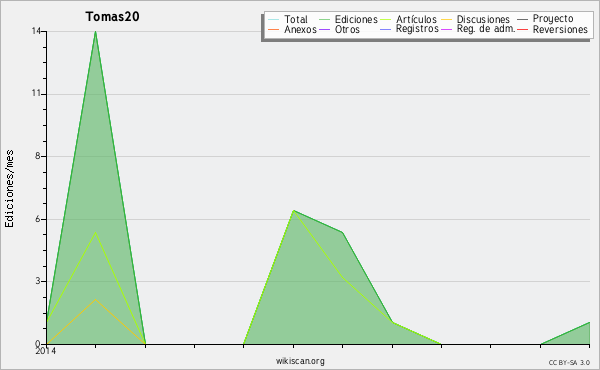Click the Tomas20 chart title
Screen dimensions: 600x370
pyautogui.click(x=112, y=16)
